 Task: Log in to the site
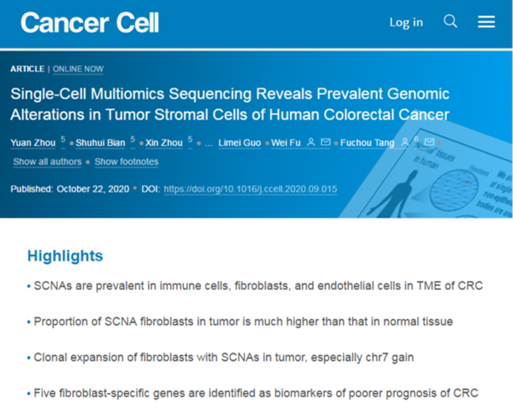406,23
